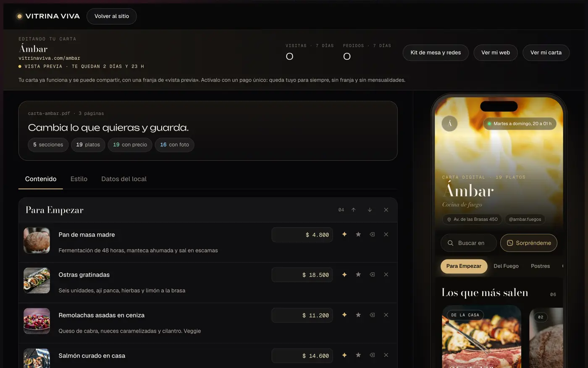Edit the price field of Ostras gratinadas
This screenshot has height=368, width=588.
pos(302,275)
